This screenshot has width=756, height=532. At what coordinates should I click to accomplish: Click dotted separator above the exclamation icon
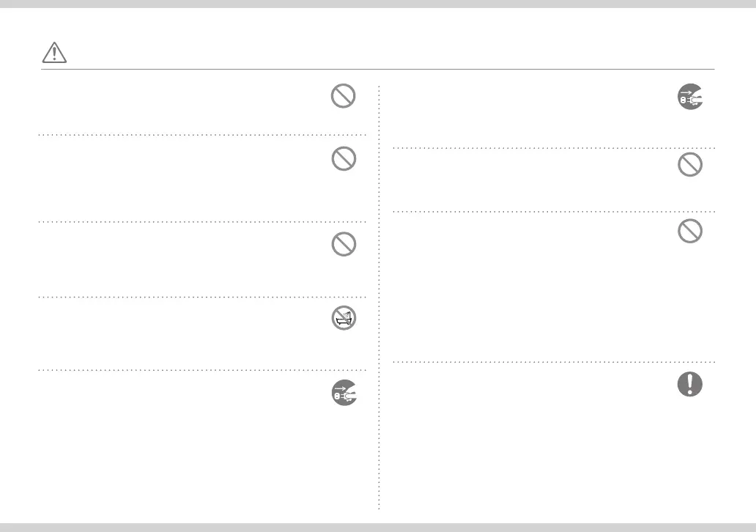click(x=554, y=361)
